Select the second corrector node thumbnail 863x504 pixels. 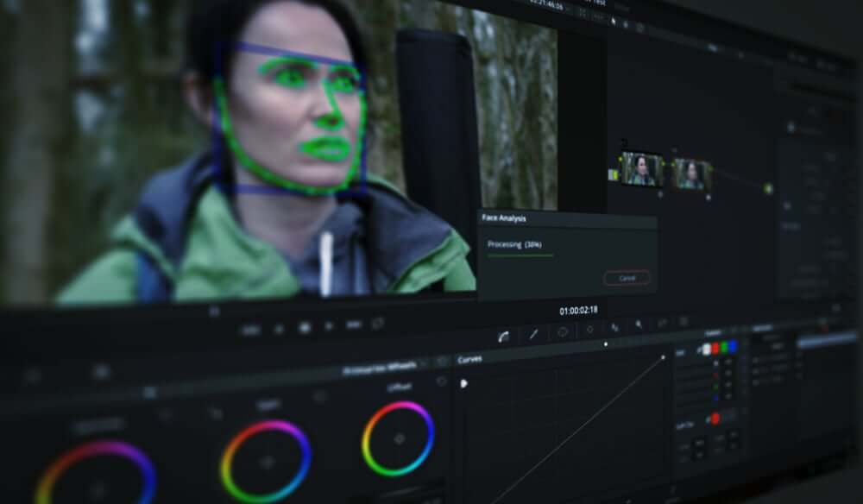click(x=691, y=174)
